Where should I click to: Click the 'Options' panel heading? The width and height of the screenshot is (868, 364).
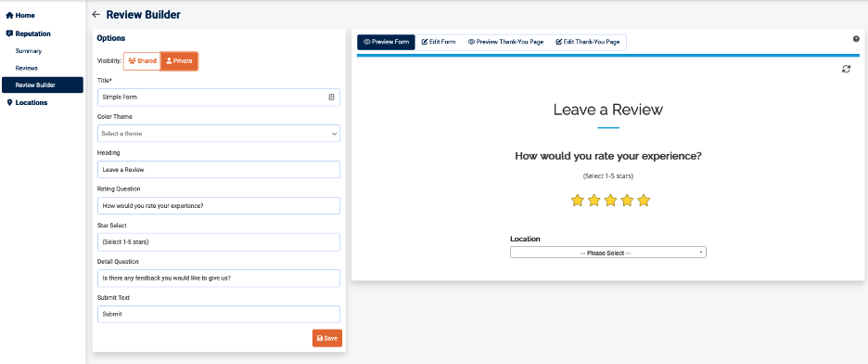[110, 38]
